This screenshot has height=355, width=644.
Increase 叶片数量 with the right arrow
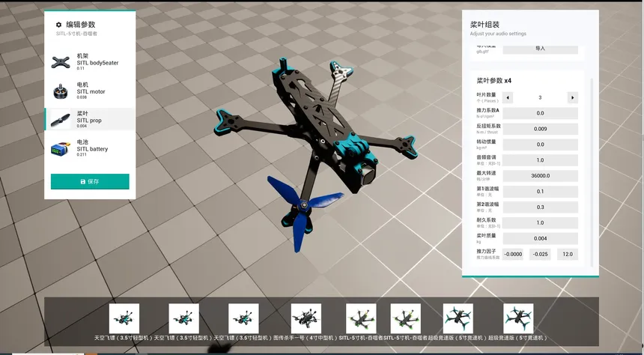pyautogui.click(x=573, y=97)
